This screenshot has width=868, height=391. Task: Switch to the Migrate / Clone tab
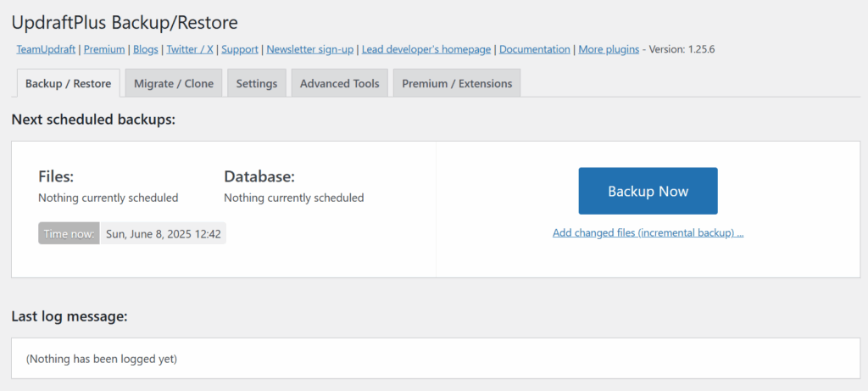[x=174, y=84]
